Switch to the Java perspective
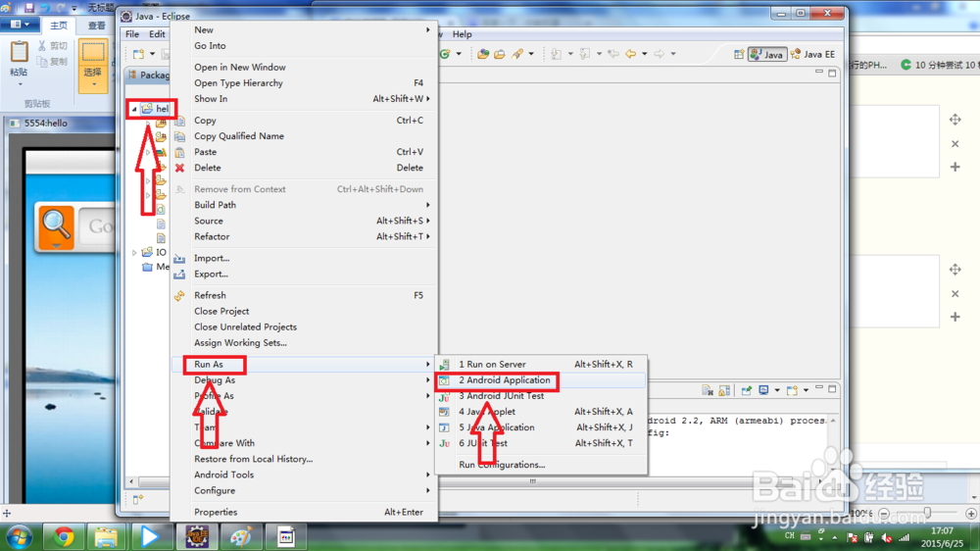The width and height of the screenshot is (980, 551). click(x=767, y=54)
